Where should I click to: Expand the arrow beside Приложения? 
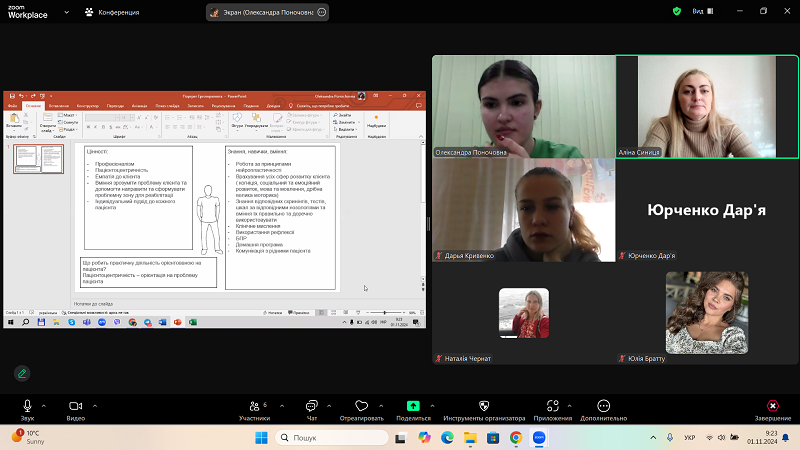(569, 406)
